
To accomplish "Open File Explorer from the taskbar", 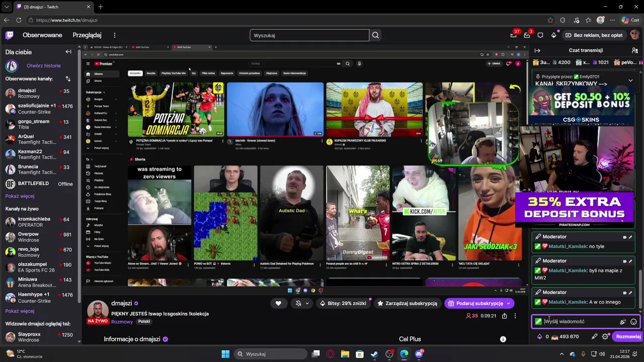I will 345,354.
